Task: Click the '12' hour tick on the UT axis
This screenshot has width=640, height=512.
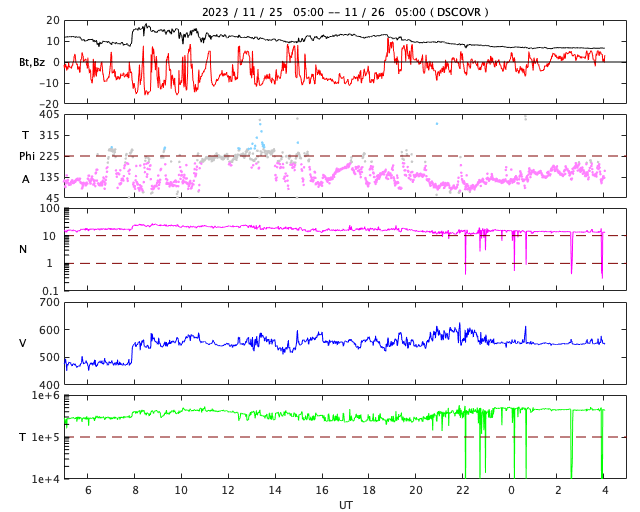Action: (228, 490)
